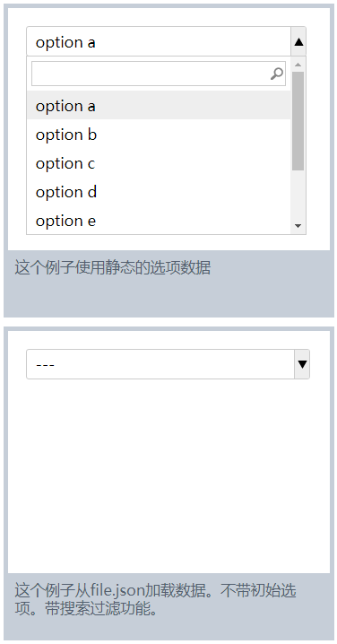This screenshot has width=337, height=644.
Task: Focus the search filter text box
Action: click(x=159, y=74)
